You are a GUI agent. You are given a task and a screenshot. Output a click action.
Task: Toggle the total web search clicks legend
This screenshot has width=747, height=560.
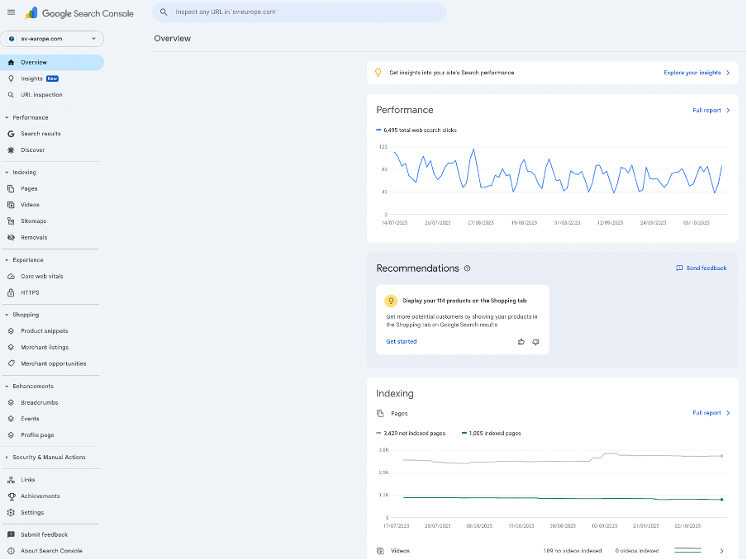[x=416, y=130]
